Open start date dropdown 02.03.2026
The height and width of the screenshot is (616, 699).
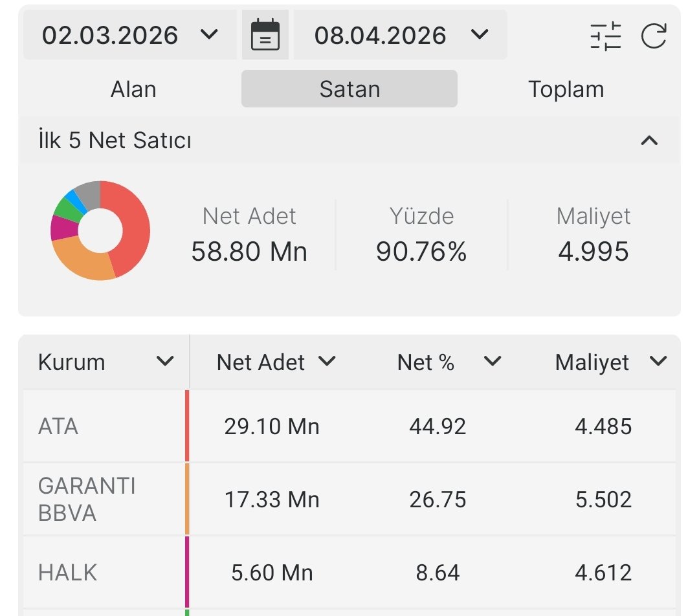pyautogui.click(x=129, y=35)
